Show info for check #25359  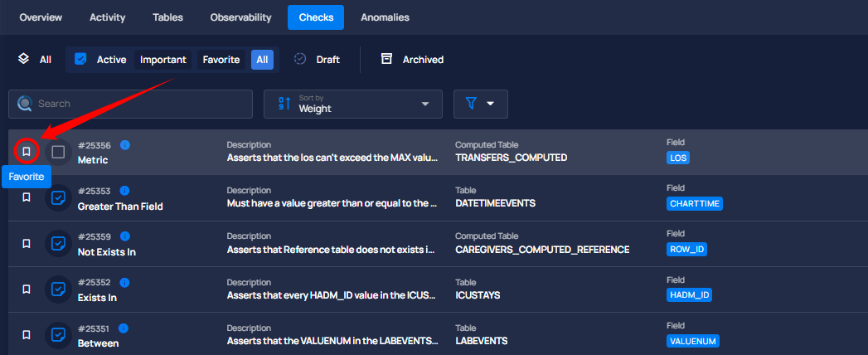[x=124, y=236]
